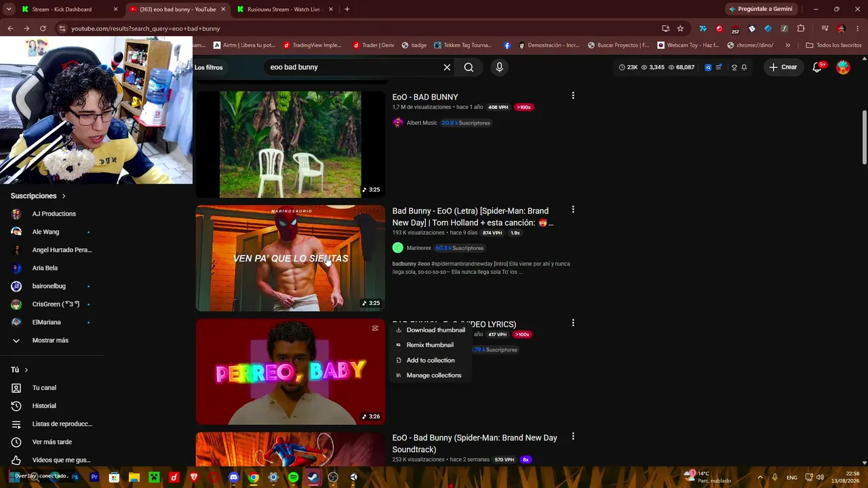The height and width of the screenshot is (488, 868).
Task: Expand the Suscripciones section
Action: tap(39, 196)
